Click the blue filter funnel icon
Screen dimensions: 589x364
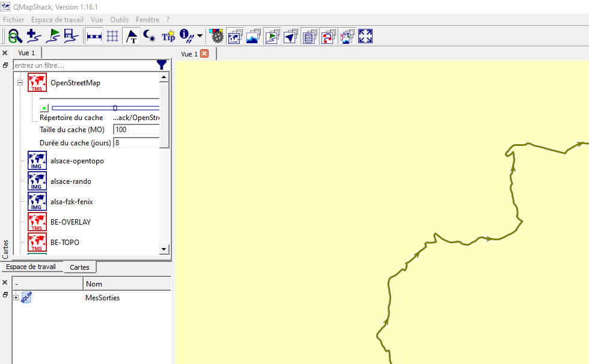coord(162,65)
